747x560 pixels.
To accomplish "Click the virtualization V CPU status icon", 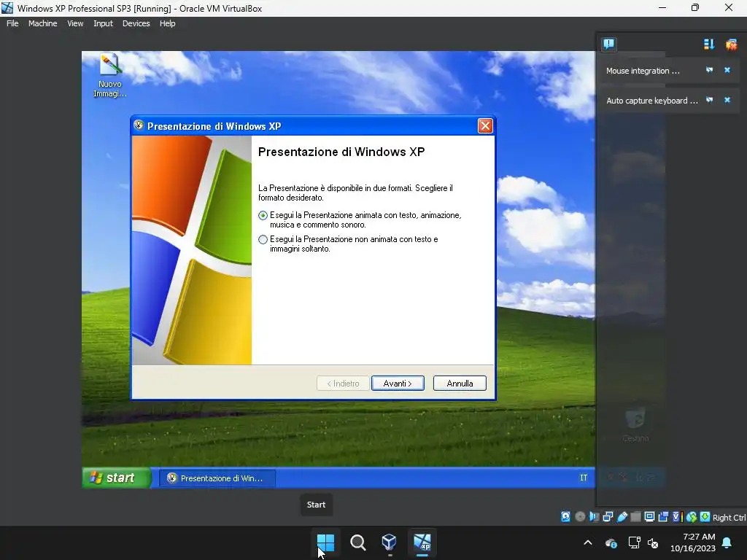I will click(677, 517).
